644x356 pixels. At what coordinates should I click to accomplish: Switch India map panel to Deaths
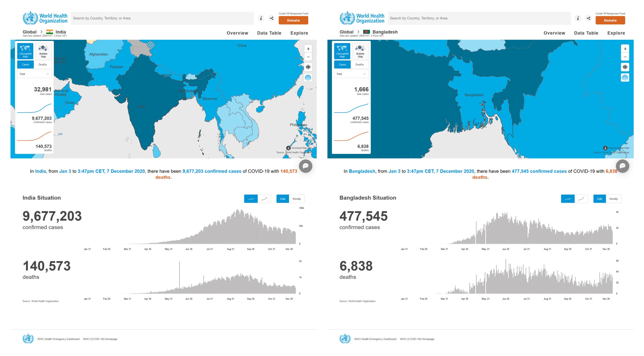[x=43, y=64]
